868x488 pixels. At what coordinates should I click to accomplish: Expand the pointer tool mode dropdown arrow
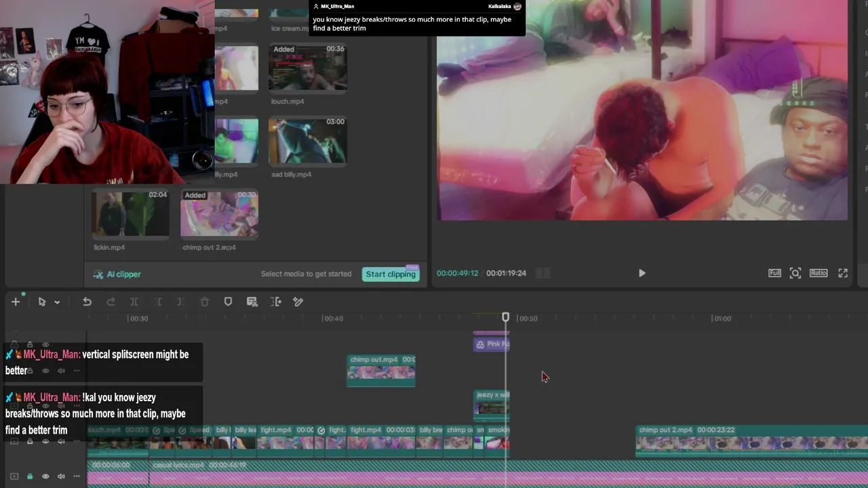tap(57, 302)
